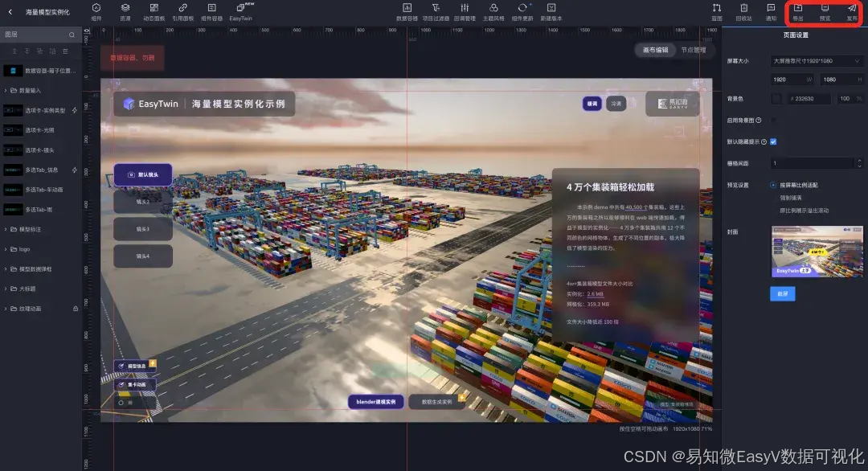Screen dimensions: 868x471
Task: Click the background color hex value field
Action: click(809, 99)
